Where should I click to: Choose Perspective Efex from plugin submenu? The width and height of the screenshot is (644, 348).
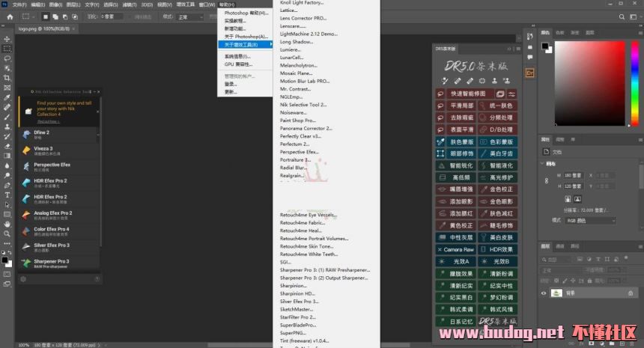(x=297, y=152)
